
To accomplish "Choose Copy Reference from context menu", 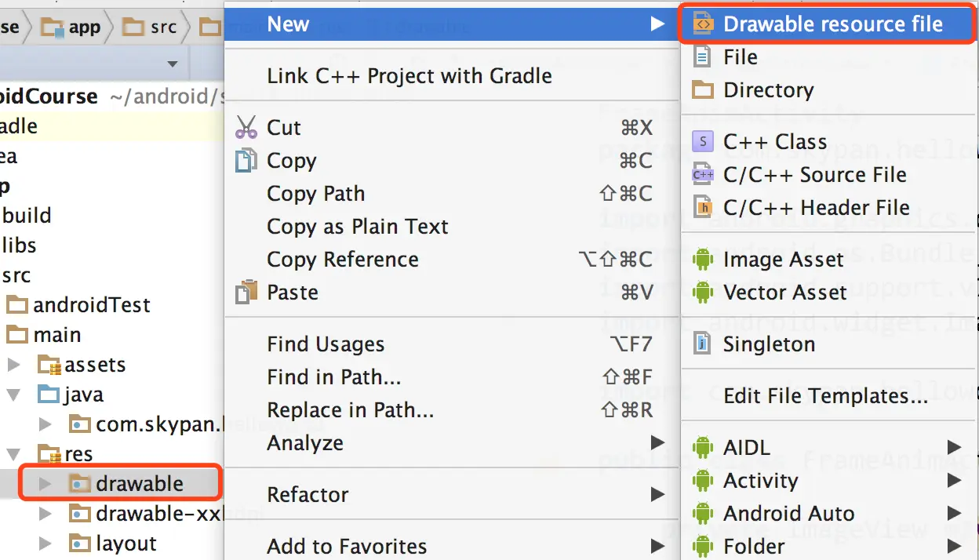I will (342, 260).
